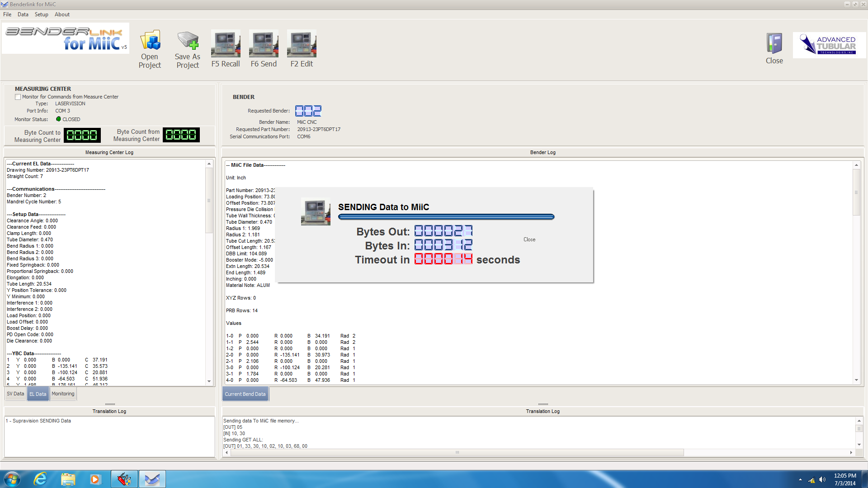The width and height of the screenshot is (868, 488).
Task: Click the Bytes Out counter
Action: tap(443, 231)
